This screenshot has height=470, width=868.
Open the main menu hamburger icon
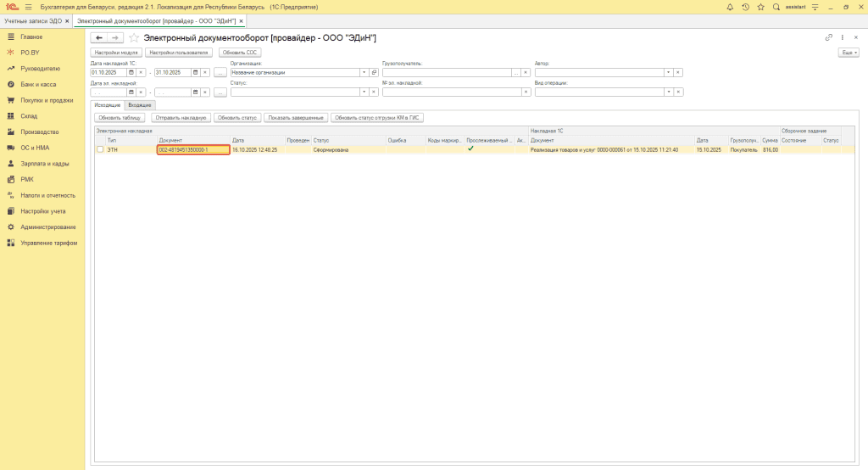point(28,7)
